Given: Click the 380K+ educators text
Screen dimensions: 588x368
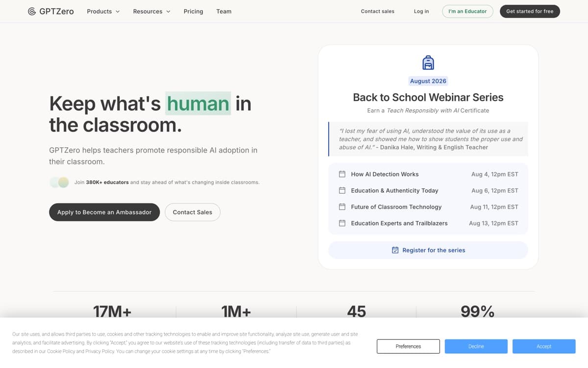Looking at the screenshot, I should coord(107,183).
